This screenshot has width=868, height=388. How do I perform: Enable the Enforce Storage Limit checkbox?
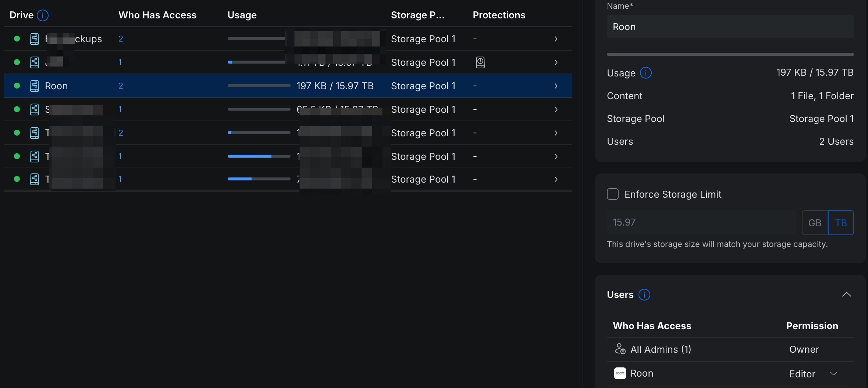tap(612, 194)
